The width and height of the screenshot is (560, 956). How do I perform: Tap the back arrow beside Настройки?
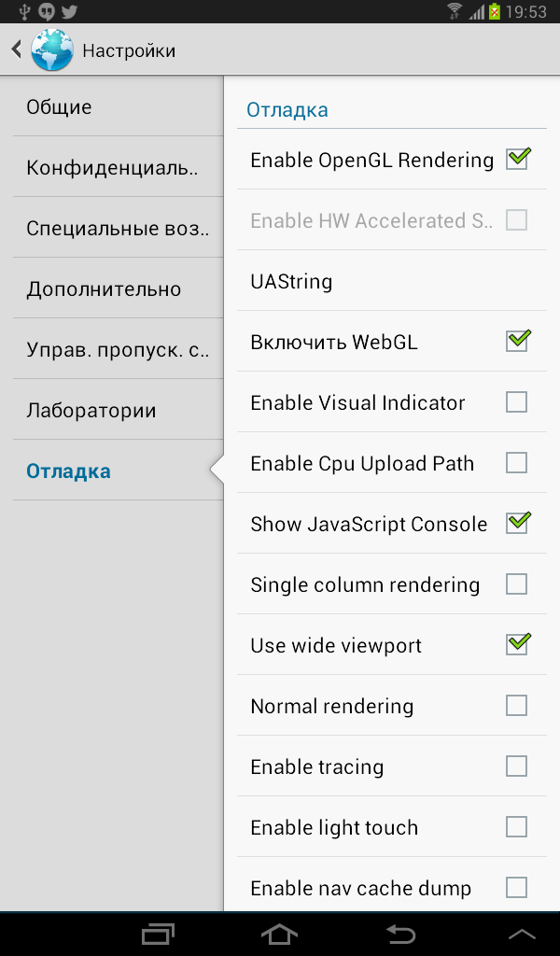(17, 50)
